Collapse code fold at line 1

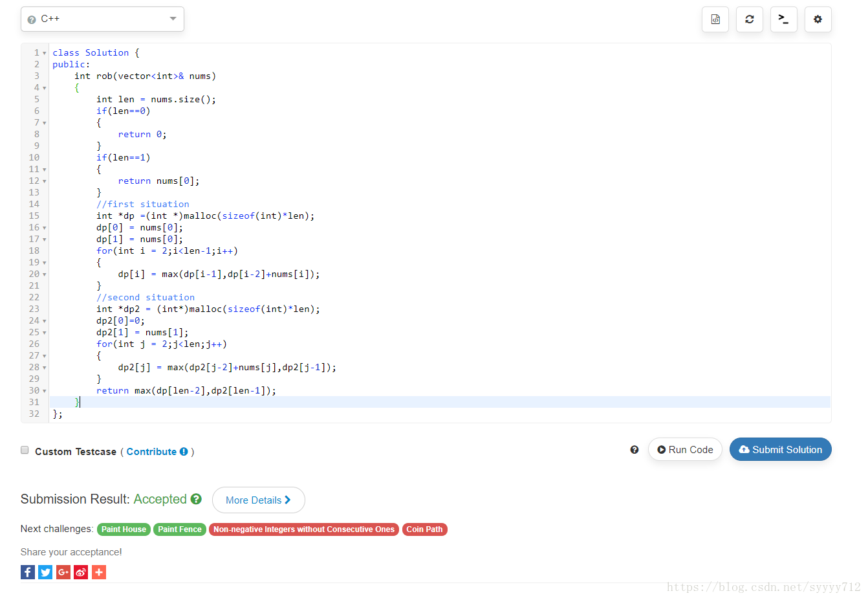point(45,53)
